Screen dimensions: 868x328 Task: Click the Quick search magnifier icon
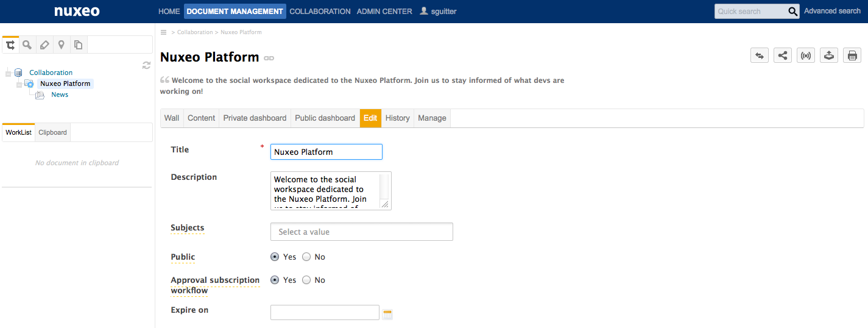tap(792, 11)
